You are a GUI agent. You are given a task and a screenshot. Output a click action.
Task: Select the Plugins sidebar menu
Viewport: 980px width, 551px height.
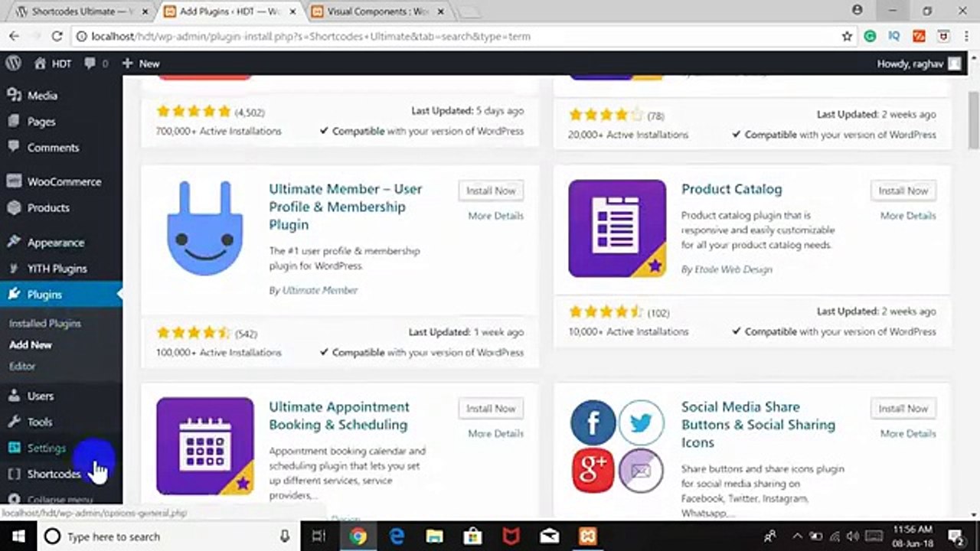61,295
